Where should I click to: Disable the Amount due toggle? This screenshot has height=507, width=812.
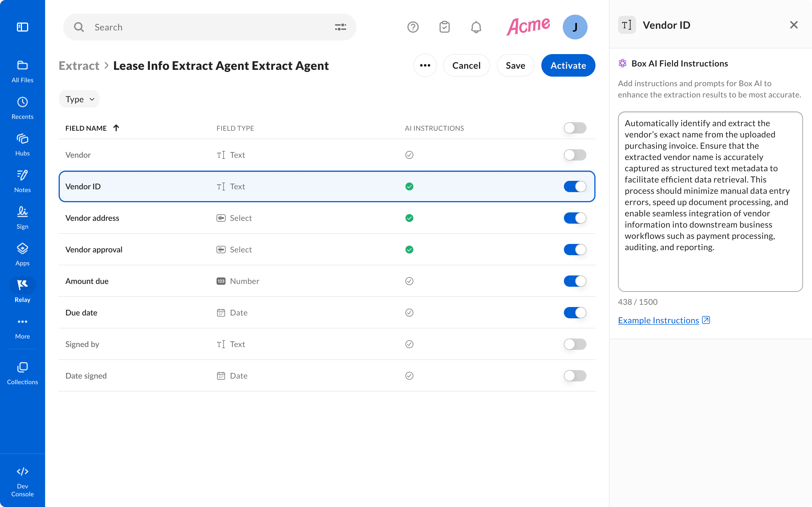point(574,281)
